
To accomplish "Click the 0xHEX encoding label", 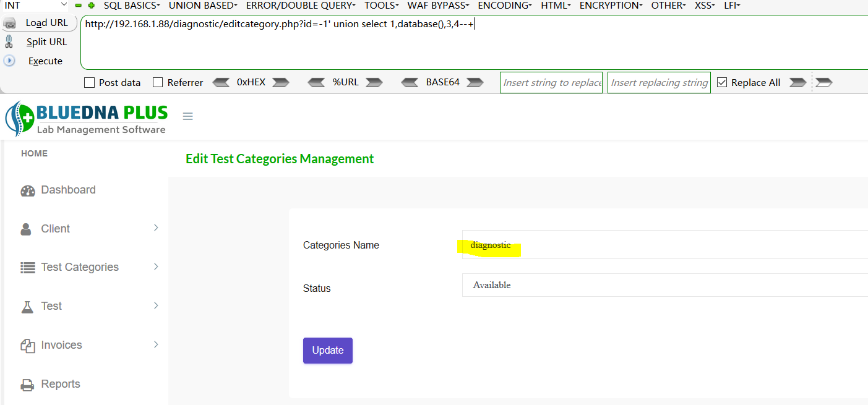I will click(251, 82).
